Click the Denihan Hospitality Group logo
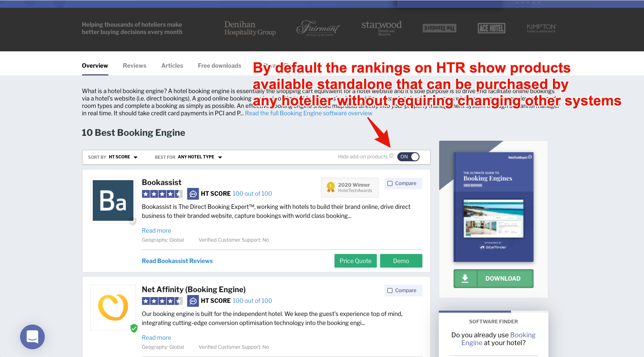Image resolution: width=644 pixels, height=357 pixels. pyautogui.click(x=250, y=28)
